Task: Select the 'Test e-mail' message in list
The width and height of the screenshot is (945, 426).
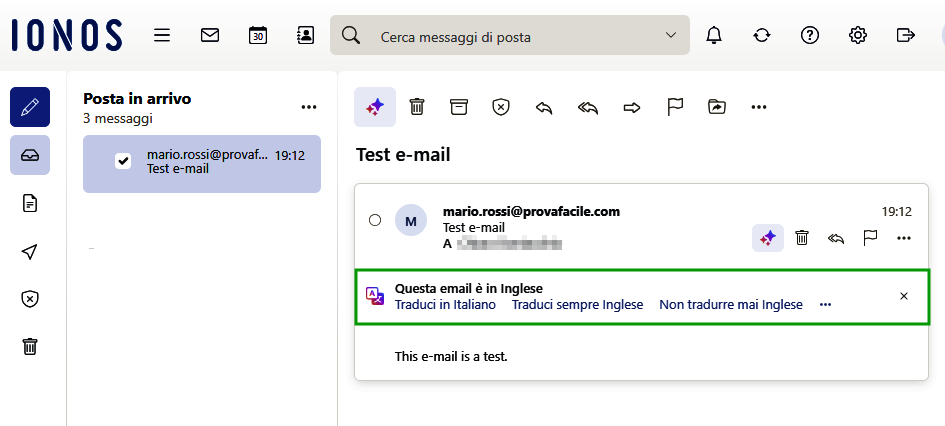Action: point(202,164)
